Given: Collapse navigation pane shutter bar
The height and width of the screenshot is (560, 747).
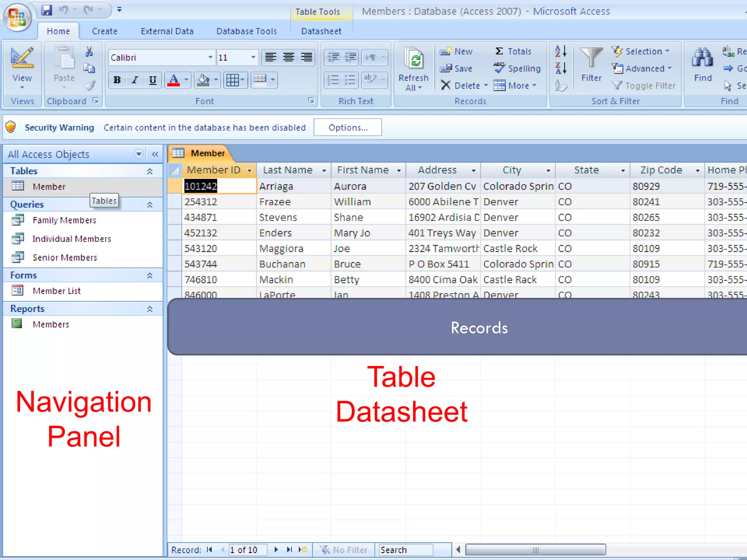Looking at the screenshot, I should tap(155, 154).
